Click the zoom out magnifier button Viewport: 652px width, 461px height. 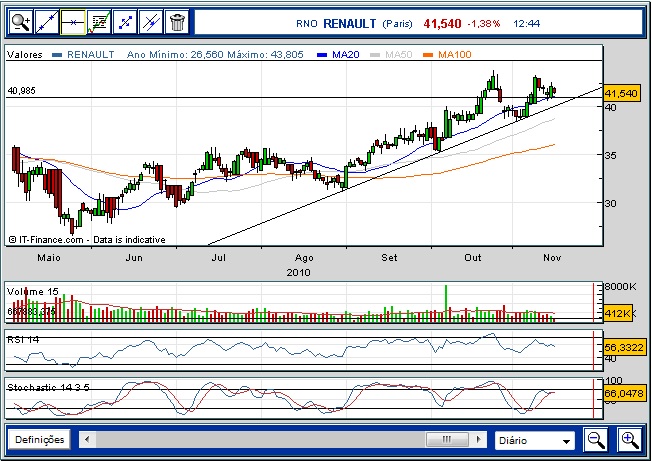(x=596, y=439)
